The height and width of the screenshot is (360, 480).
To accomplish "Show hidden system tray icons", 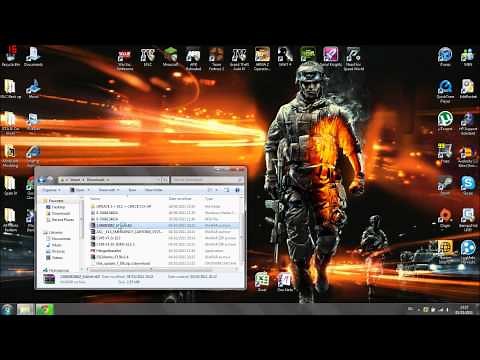I will [x=419, y=310].
